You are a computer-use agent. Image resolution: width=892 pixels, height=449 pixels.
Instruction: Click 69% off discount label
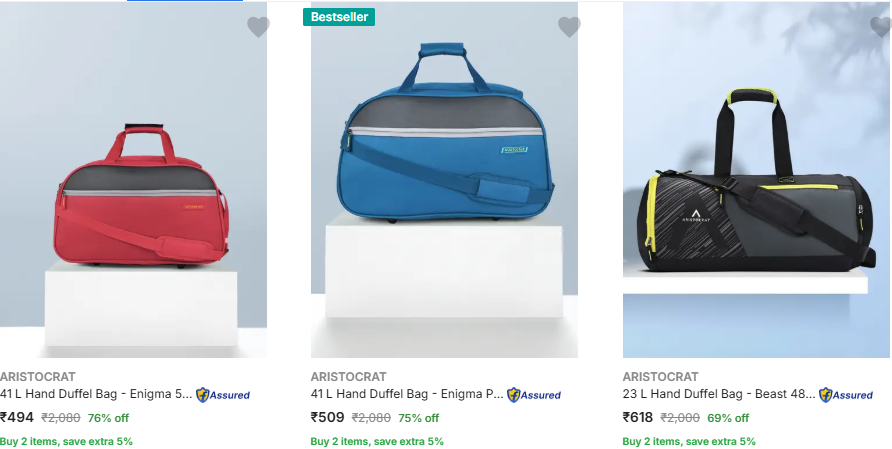point(728,418)
